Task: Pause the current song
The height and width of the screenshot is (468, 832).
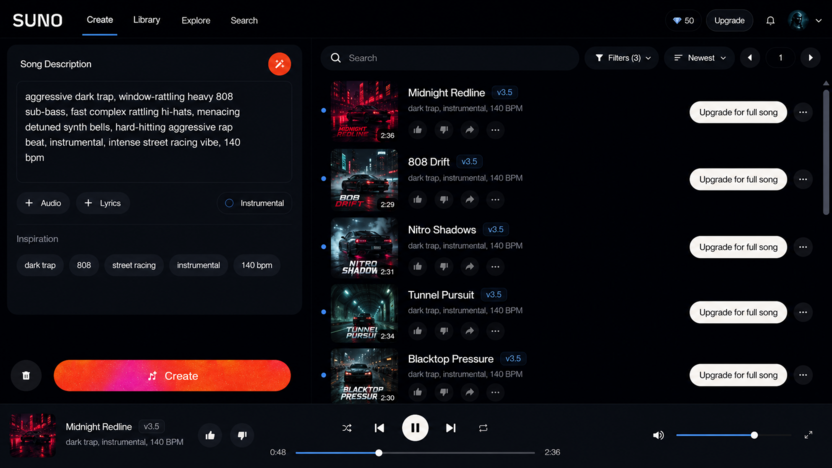Action: coord(415,428)
